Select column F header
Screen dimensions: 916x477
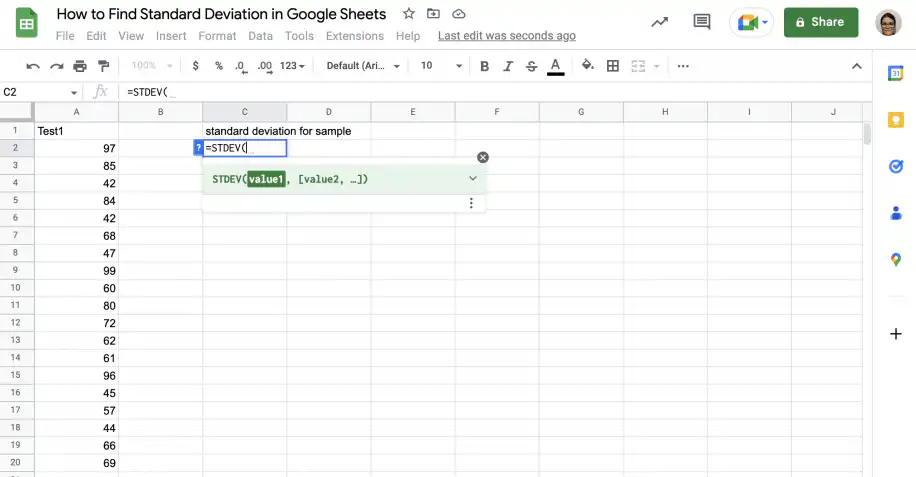pyautogui.click(x=497, y=112)
